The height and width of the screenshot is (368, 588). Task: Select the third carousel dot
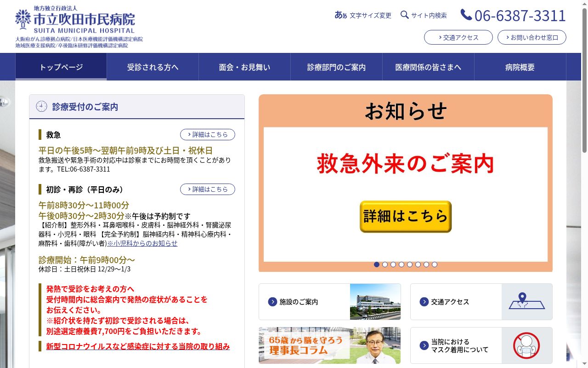tap(393, 264)
